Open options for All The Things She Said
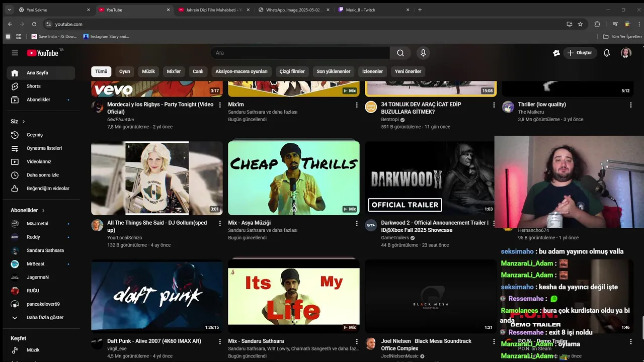Screen dimensions: 644x362 pos(220,223)
